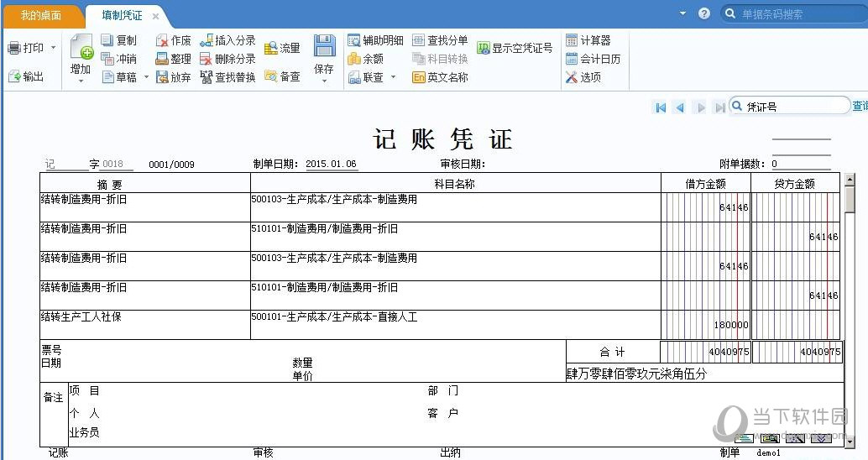This screenshot has height=460, width=868.
Task: Go to the previous voucher
Action: [x=680, y=107]
